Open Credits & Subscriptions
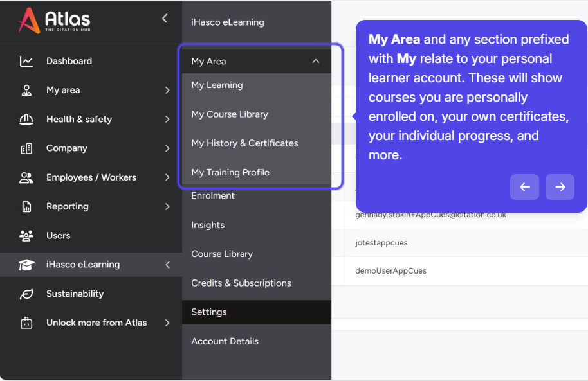This screenshot has height=381, width=588. tap(241, 283)
